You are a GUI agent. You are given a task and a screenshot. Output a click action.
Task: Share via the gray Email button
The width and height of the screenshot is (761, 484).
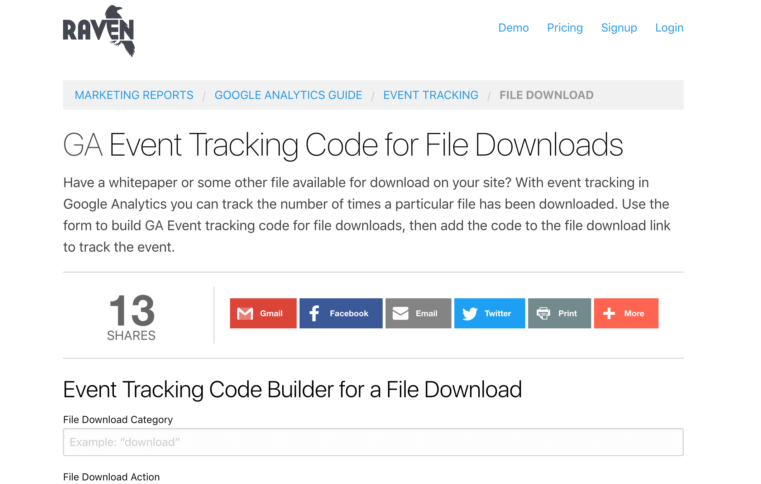(418, 313)
